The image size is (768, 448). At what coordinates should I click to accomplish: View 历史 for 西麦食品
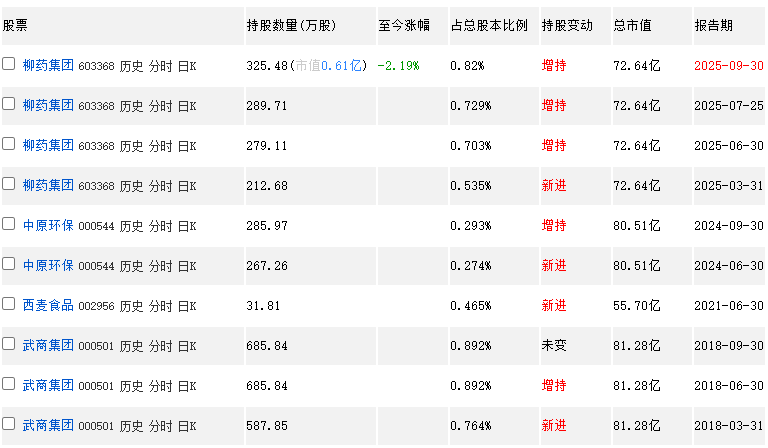coord(131,306)
